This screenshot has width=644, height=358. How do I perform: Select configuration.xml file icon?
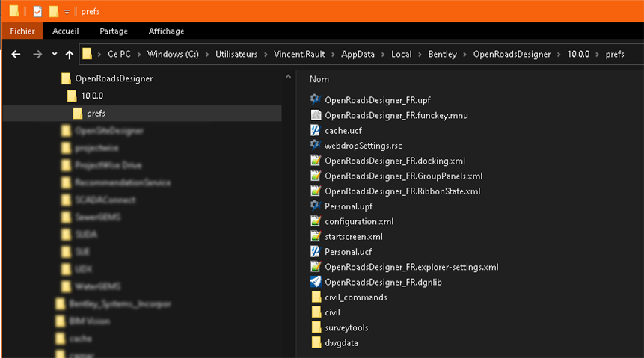[316, 221]
